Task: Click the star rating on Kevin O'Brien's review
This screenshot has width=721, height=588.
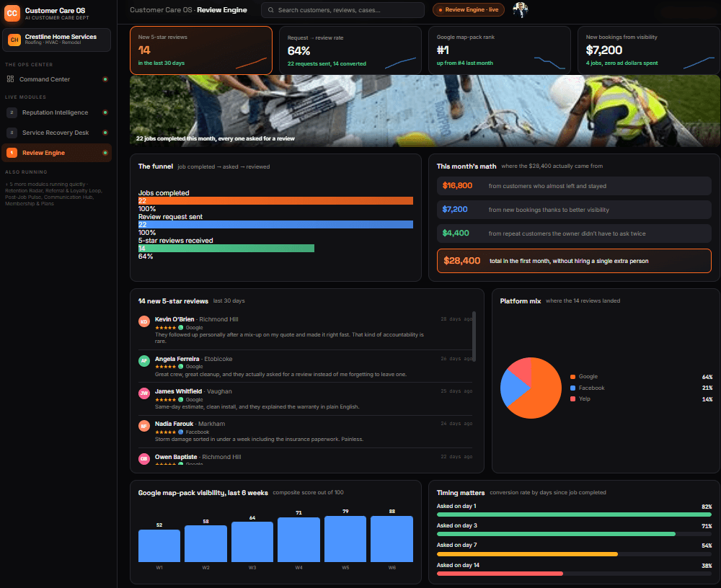Action: point(165,328)
